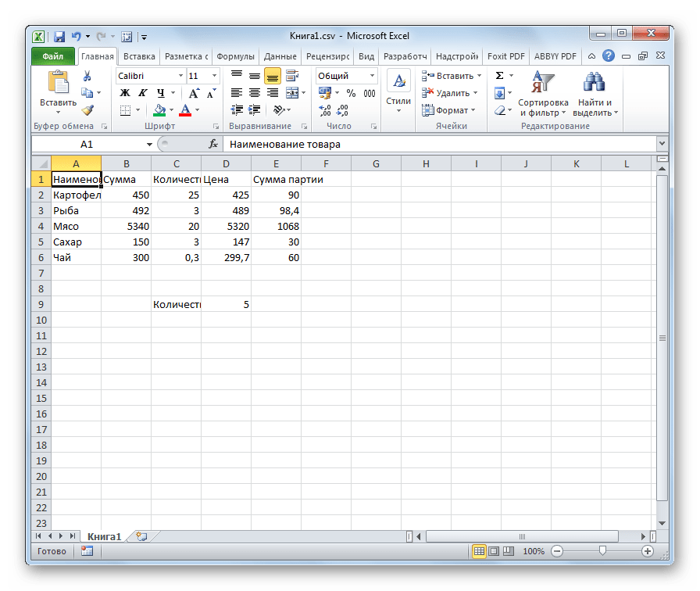Open the Файл menu tab
The width and height of the screenshot is (700, 591).
[x=53, y=56]
